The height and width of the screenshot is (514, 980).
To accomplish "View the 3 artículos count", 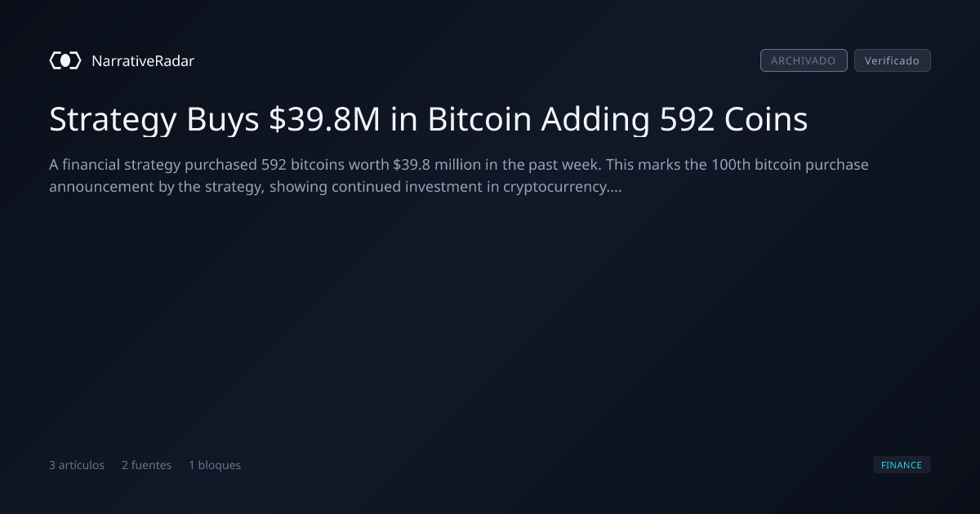I will tap(77, 465).
